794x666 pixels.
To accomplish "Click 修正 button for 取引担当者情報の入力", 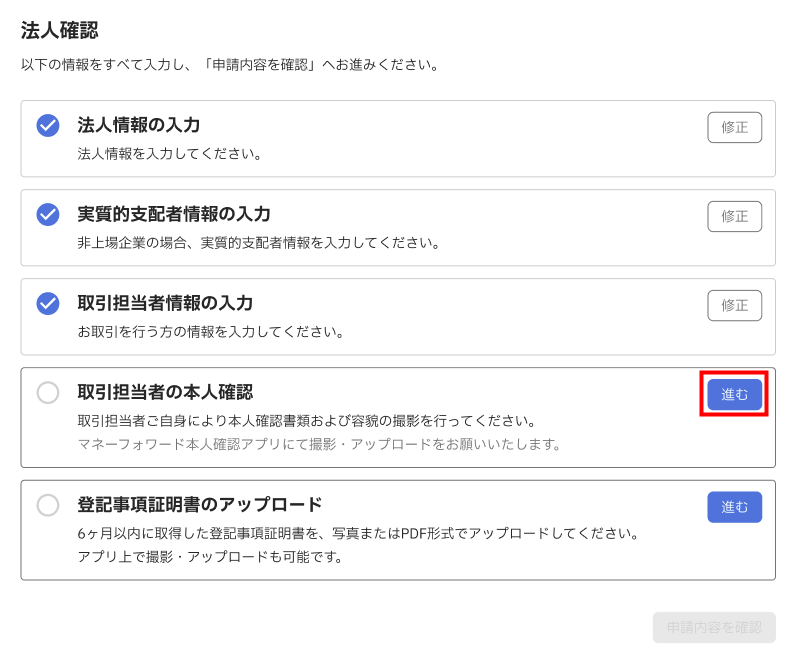I will (x=734, y=305).
